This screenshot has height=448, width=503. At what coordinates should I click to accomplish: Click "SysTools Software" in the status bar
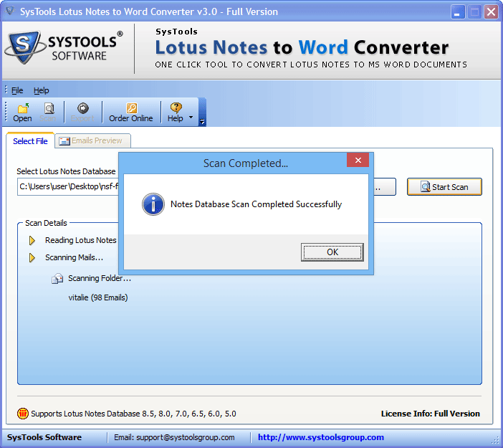coord(44,437)
